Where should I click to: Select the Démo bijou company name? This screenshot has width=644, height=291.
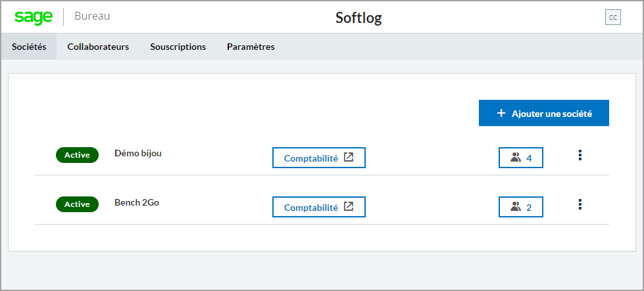point(138,154)
